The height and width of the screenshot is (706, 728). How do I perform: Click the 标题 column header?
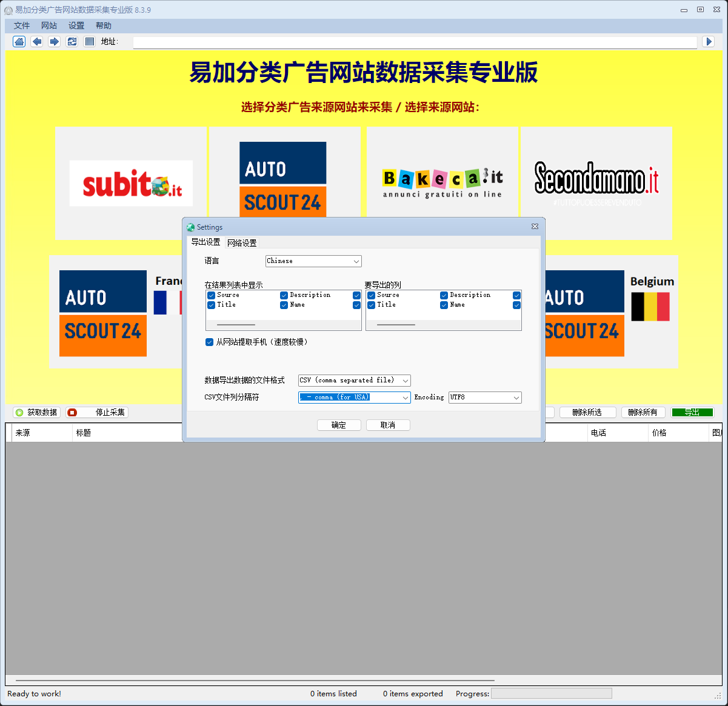point(127,433)
